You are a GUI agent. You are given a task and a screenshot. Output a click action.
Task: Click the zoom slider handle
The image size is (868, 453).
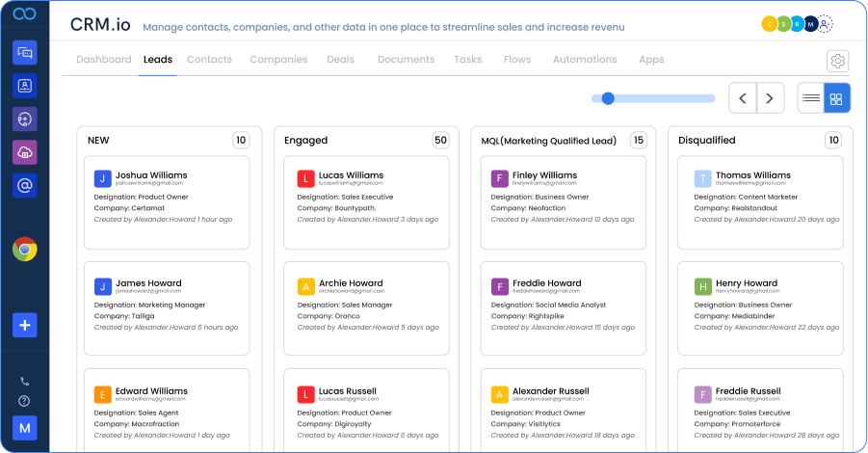pos(608,98)
